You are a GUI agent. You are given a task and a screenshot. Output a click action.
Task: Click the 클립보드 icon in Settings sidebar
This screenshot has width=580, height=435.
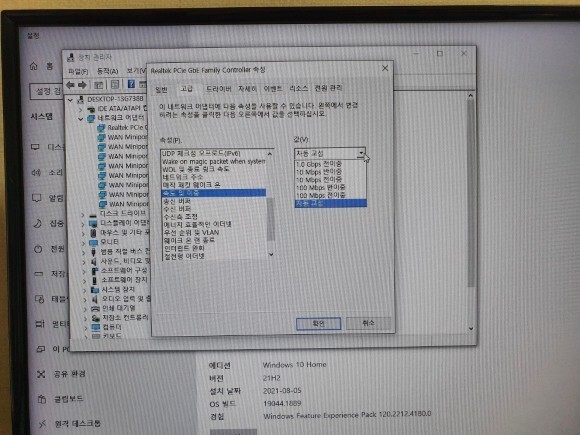coord(42,399)
